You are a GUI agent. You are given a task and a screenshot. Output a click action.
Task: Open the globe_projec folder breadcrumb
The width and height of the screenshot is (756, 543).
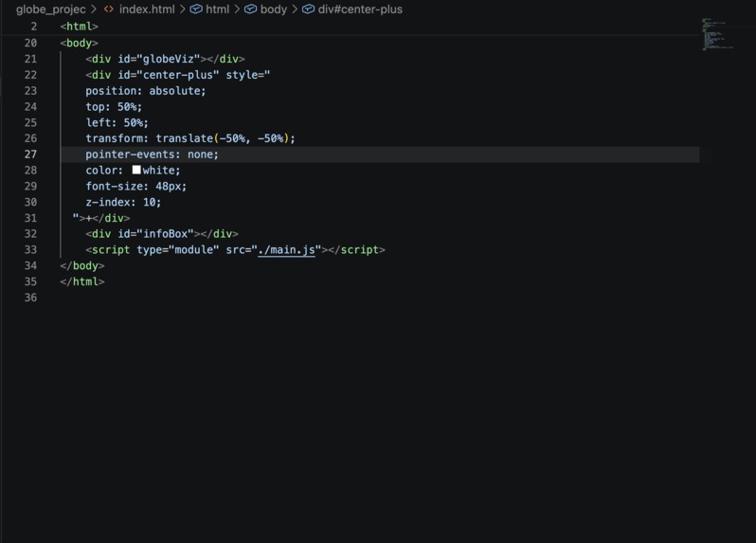tap(50, 9)
